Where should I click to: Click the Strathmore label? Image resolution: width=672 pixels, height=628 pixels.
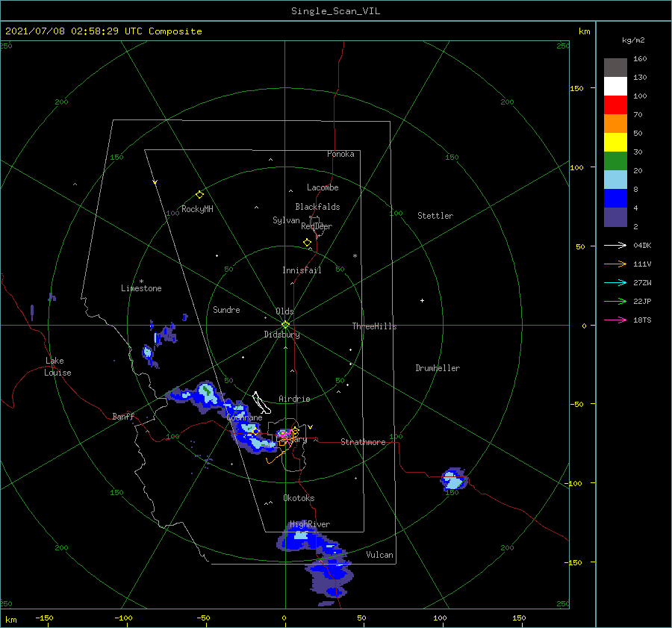coord(363,442)
